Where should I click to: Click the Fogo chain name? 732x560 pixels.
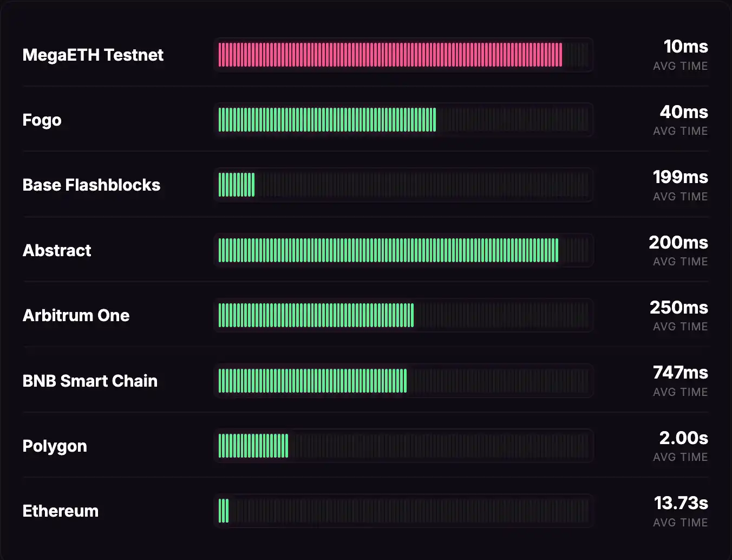(42, 120)
